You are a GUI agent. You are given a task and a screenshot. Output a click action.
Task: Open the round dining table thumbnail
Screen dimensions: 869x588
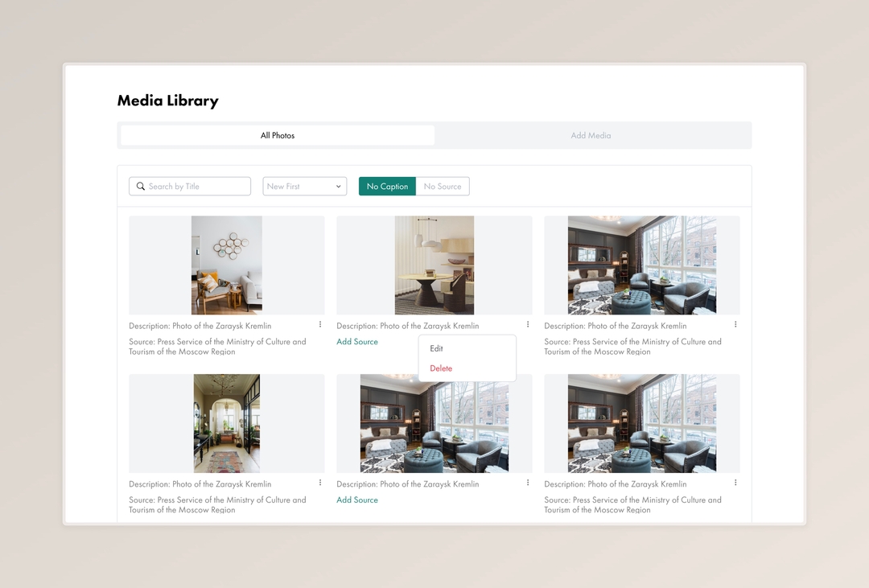pyautogui.click(x=434, y=265)
